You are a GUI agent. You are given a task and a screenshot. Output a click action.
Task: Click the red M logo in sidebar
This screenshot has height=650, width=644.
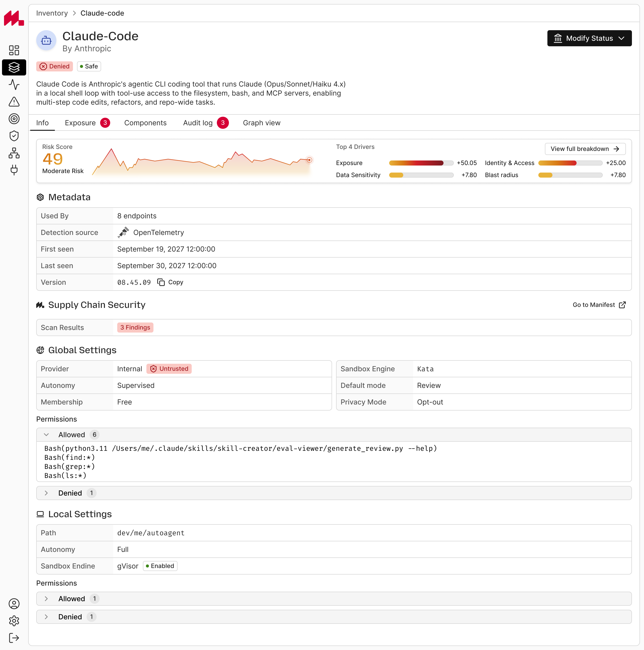point(14,18)
